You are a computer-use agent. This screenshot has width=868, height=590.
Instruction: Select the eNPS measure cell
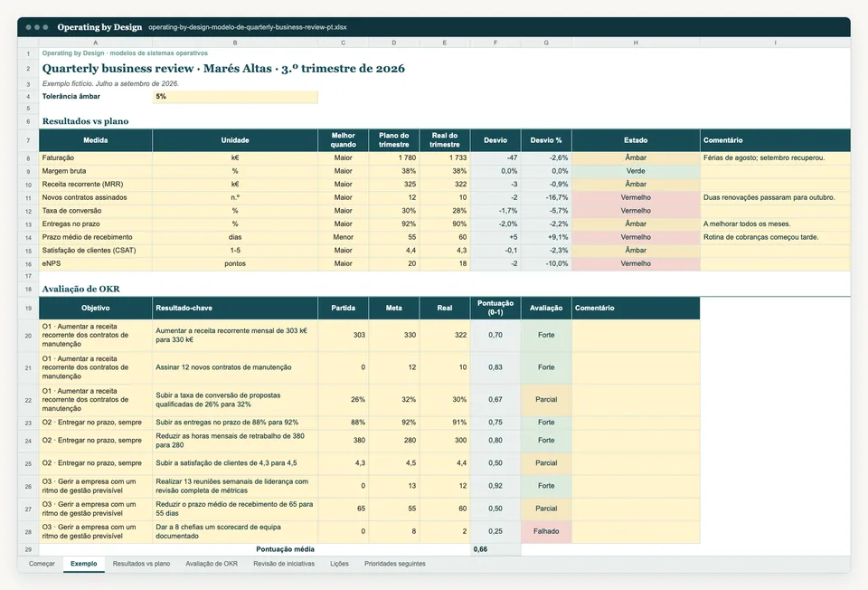tap(95, 263)
